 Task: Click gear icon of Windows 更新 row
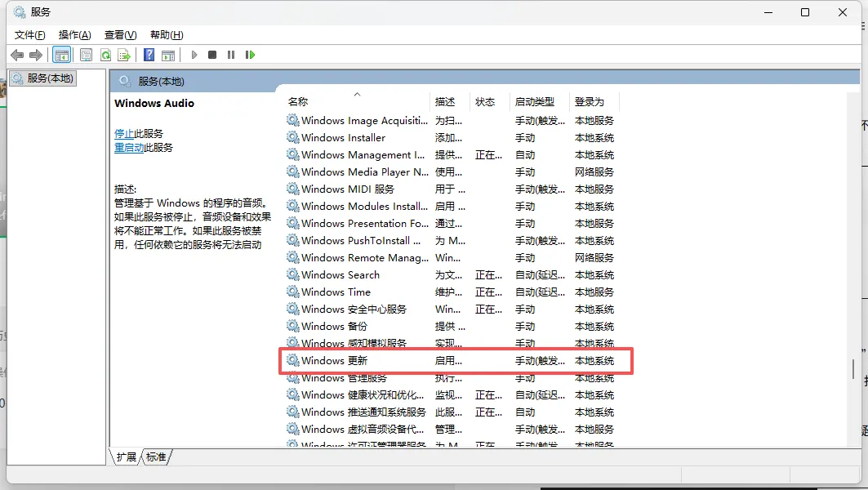click(x=293, y=360)
